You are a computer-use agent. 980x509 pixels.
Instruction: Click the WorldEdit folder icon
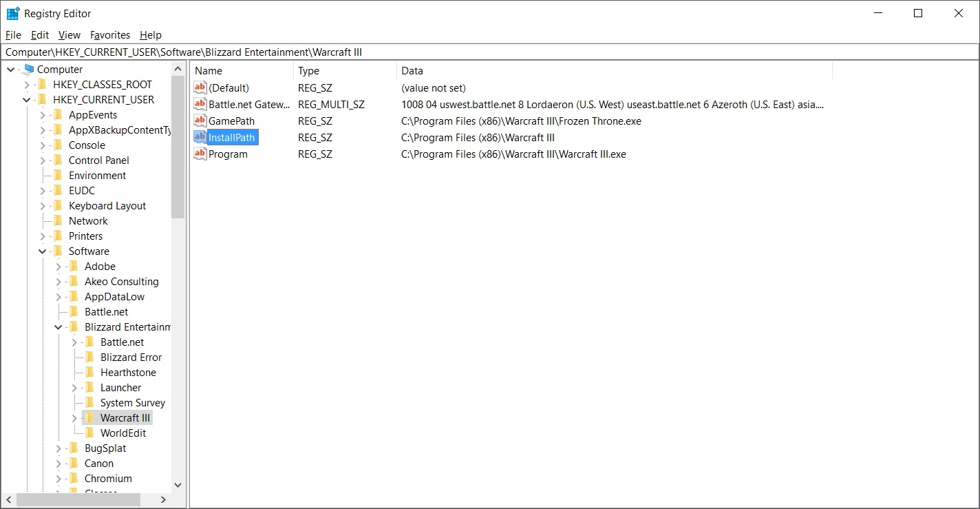click(x=90, y=433)
